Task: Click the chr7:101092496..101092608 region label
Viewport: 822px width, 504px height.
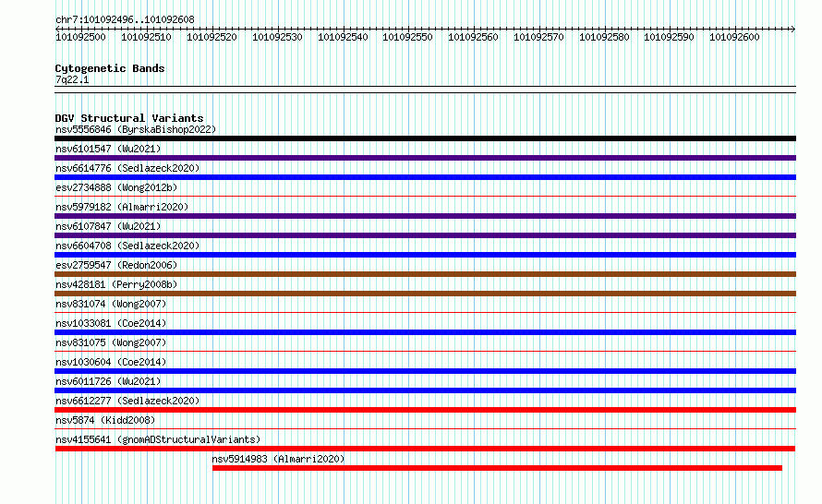Action: pos(125,19)
